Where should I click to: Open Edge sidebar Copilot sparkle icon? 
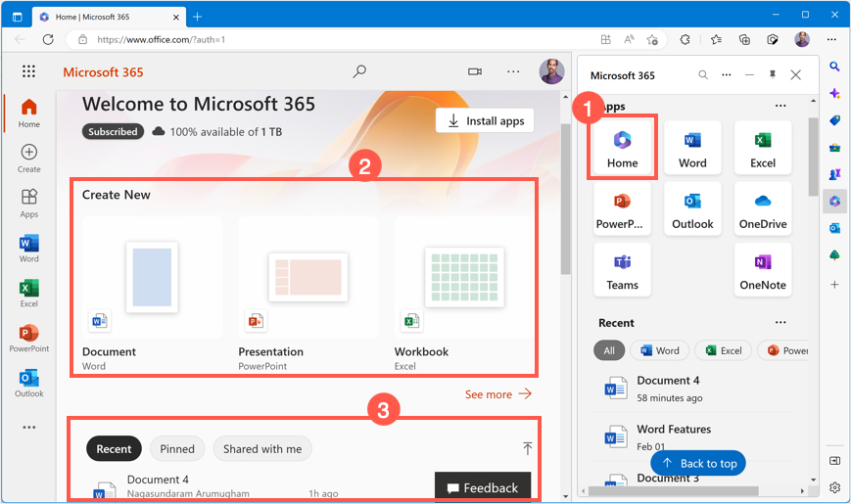[834, 93]
